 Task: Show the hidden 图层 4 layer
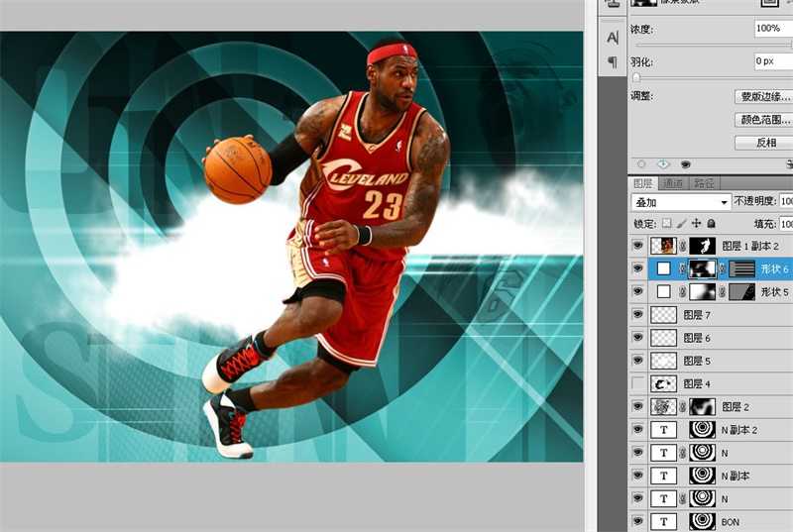pyautogui.click(x=638, y=383)
